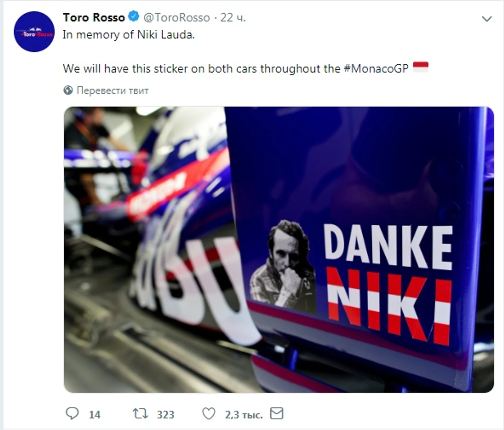The height and width of the screenshot is (430, 504).
Task: Like the tweet with the heart icon
Action: pos(209,413)
